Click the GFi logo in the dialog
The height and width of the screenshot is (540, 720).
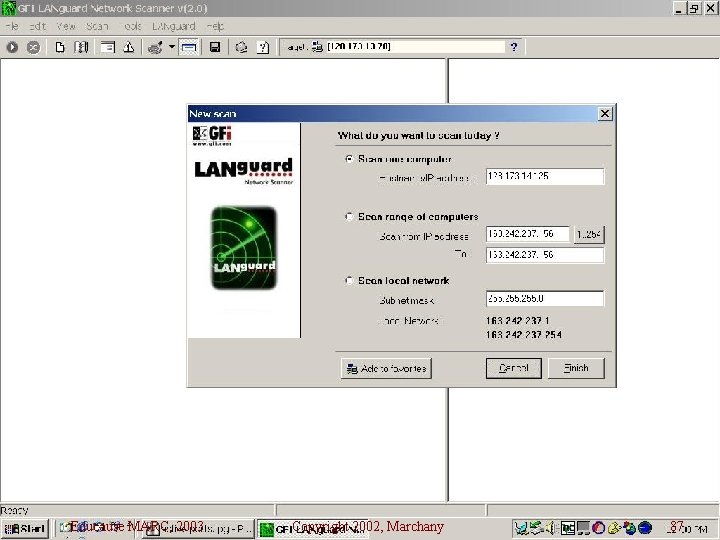point(212,136)
